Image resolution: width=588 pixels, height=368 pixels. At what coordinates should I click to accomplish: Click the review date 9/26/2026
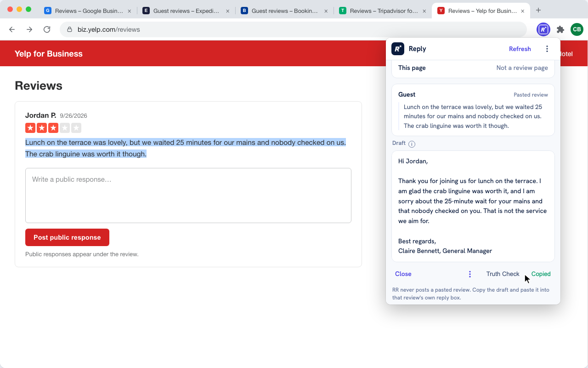pyautogui.click(x=73, y=116)
